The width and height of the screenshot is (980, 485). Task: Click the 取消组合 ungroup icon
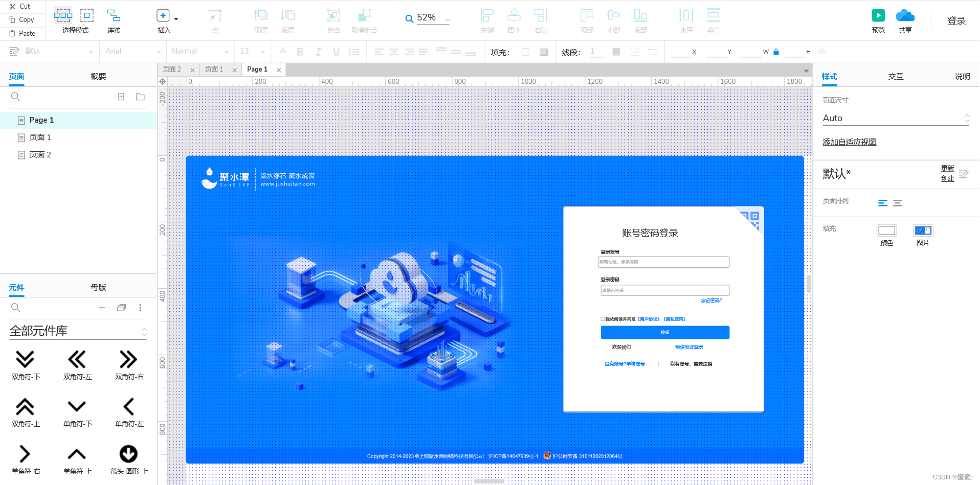click(x=364, y=15)
